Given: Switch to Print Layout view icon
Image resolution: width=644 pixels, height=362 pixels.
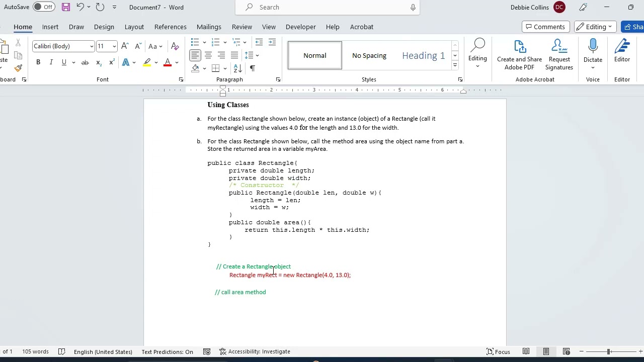Looking at the screenshot, I should tap(546, 351).
